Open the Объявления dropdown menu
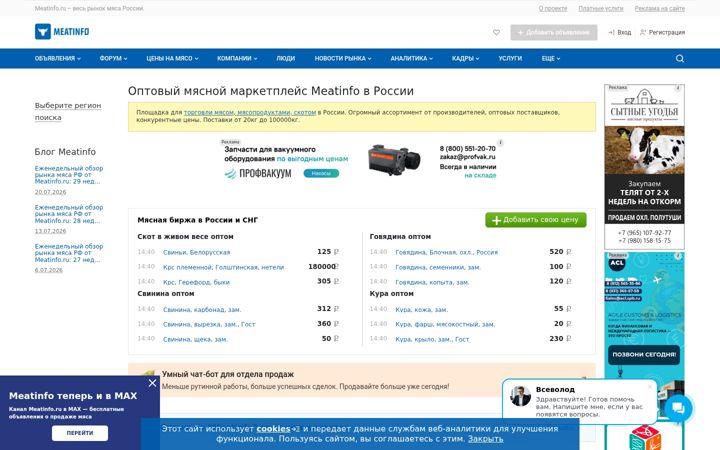Screen dimensions: 720x450 tap(58, 58)
